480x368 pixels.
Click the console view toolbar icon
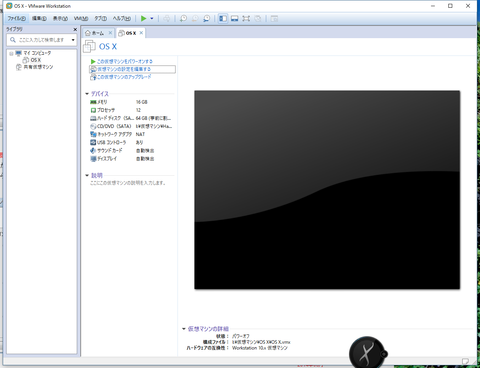coord(274,18)
